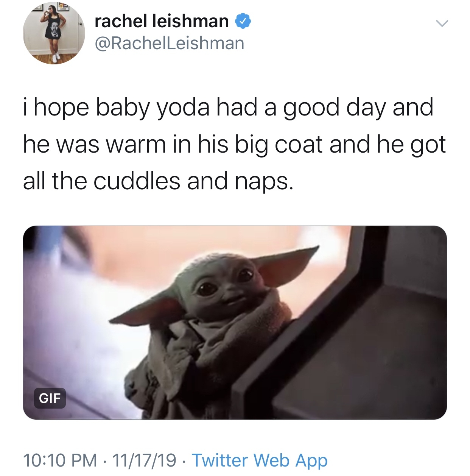Image resolution: width=470 pixels, height=476 pixels.
Task: Click the Baby Yoda GIF thumbnail
Action: [235, 322]
